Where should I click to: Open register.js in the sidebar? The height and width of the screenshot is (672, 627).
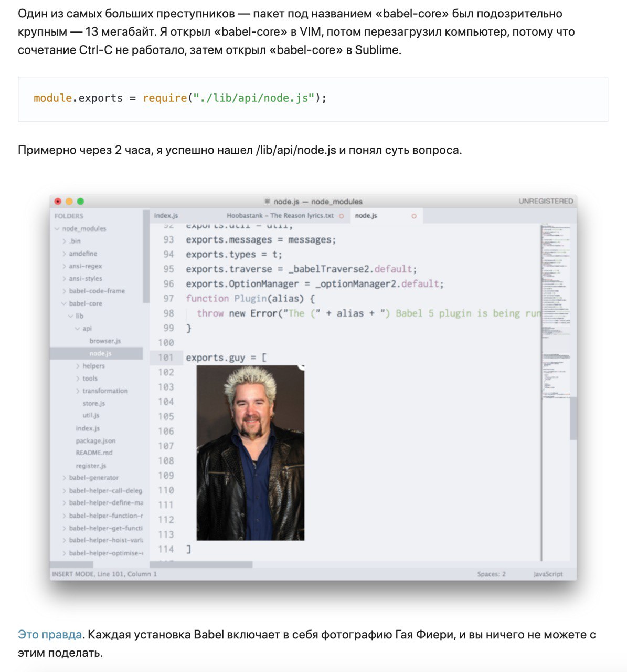(91, 466)
